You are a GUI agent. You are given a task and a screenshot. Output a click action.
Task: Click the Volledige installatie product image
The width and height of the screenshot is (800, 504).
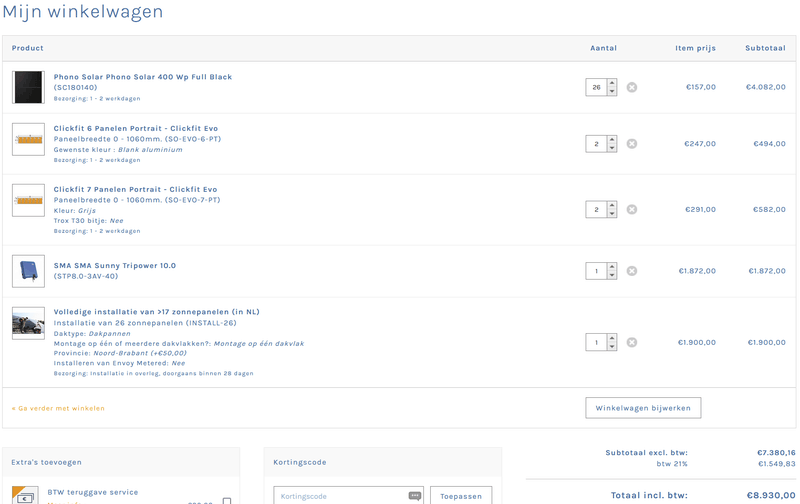[28, 323]
